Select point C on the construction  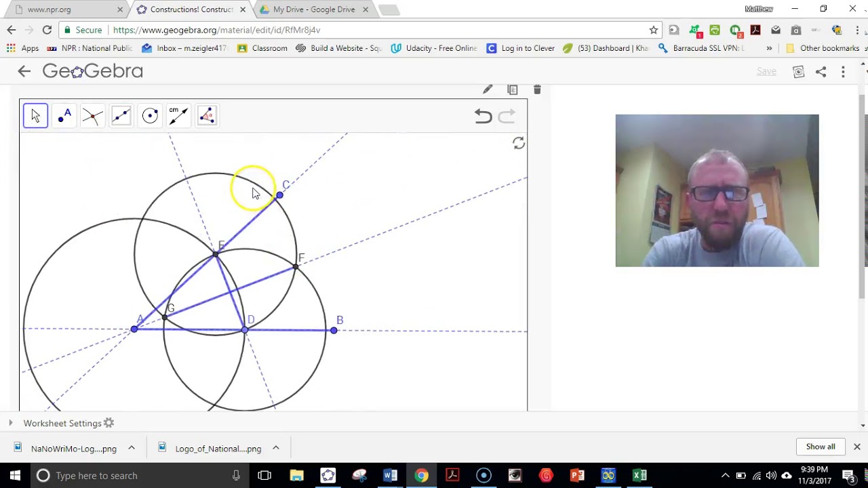279,195
